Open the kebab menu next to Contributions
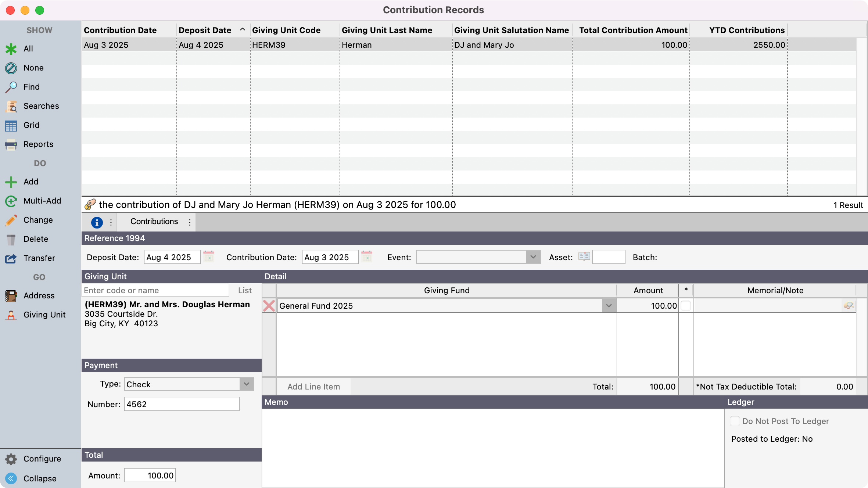 190,222
